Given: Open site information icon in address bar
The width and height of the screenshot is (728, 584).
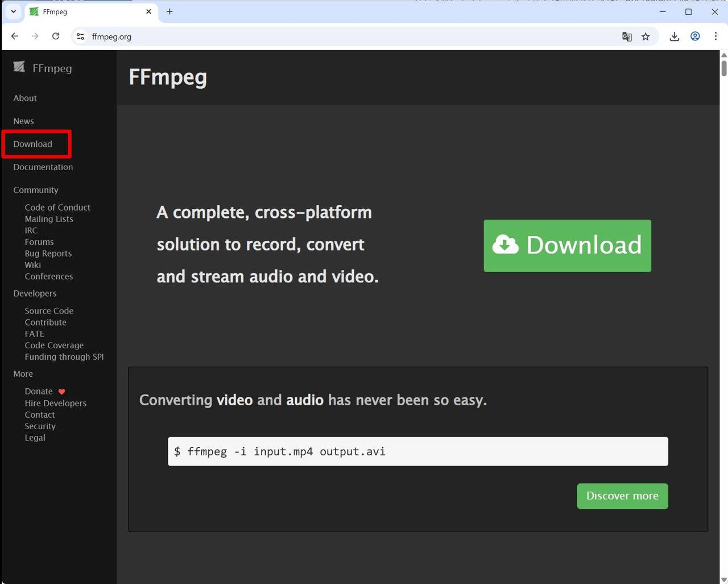Looking at the screenshot, I should (80, 36).
